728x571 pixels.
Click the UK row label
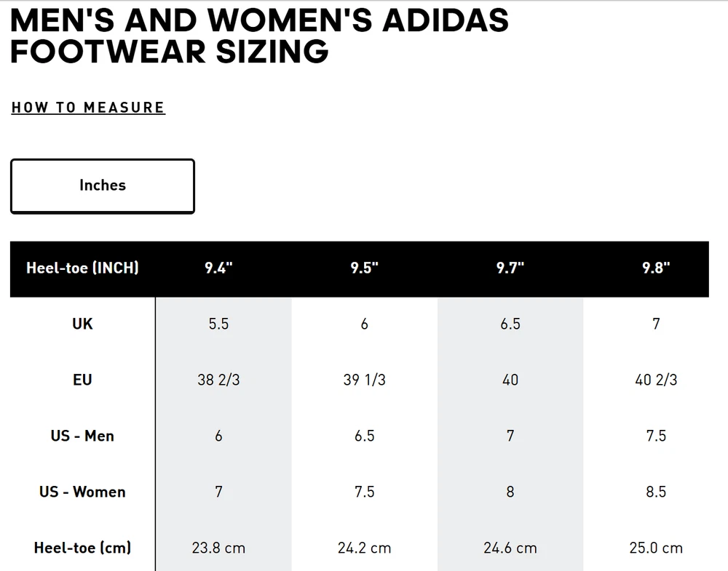(x=82, y=324)
